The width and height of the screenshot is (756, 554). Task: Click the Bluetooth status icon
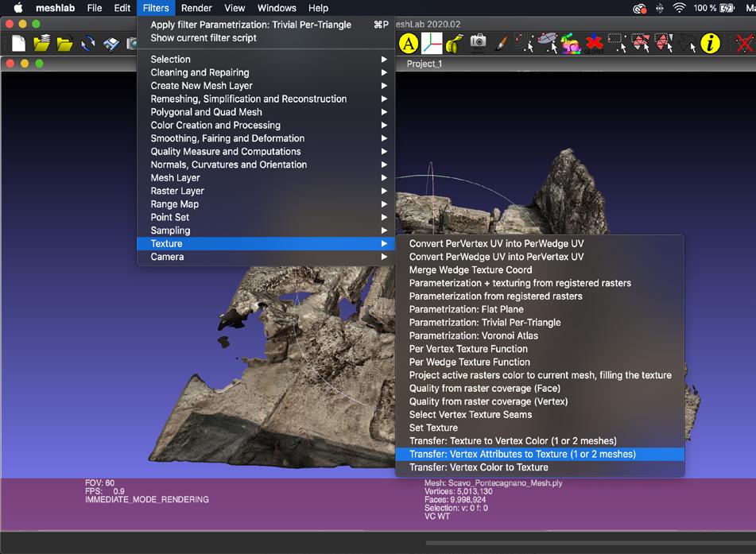click(660, 8)
